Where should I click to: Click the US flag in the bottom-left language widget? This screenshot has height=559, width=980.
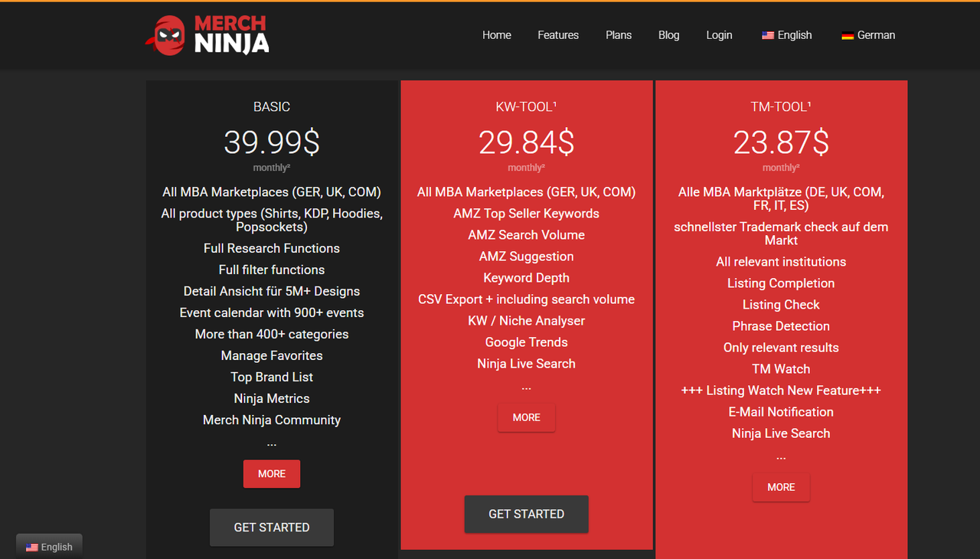[32, 547]
